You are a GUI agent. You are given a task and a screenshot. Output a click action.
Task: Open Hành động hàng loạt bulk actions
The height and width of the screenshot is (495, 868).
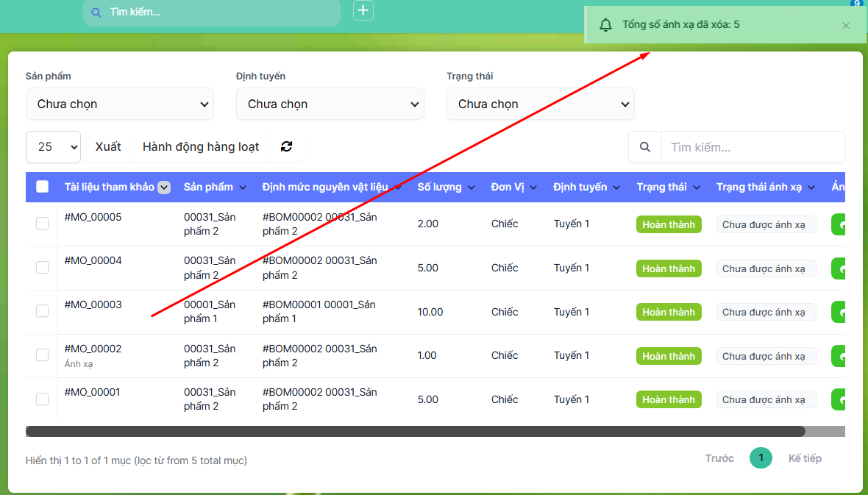click(x=201, y=147)
